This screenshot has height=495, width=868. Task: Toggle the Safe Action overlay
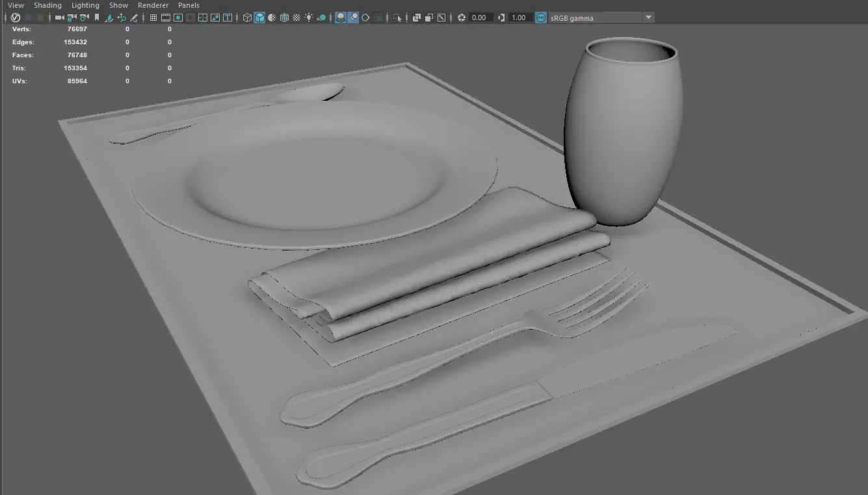pos(215,18)
